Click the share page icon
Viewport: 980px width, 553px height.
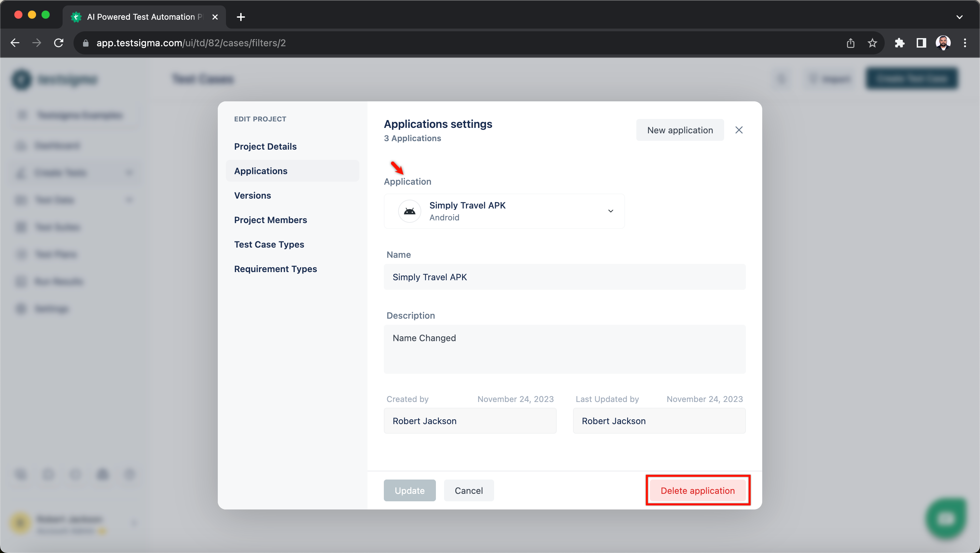[x=851, y=43]
